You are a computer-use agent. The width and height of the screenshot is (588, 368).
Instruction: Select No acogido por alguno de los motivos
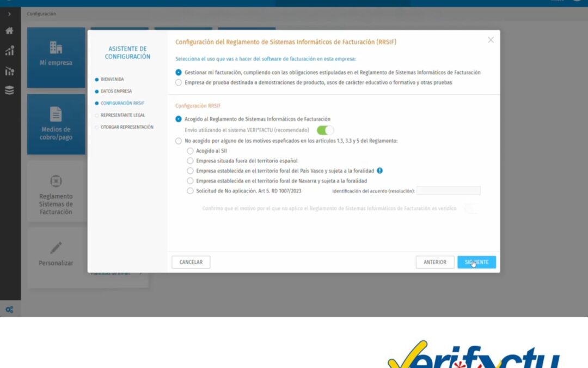point(179,141)
